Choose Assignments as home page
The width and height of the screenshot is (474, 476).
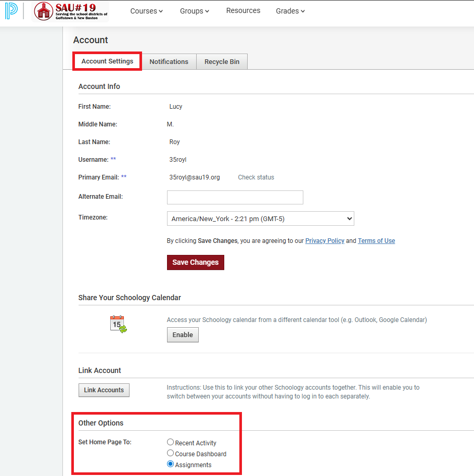[171, 464]
